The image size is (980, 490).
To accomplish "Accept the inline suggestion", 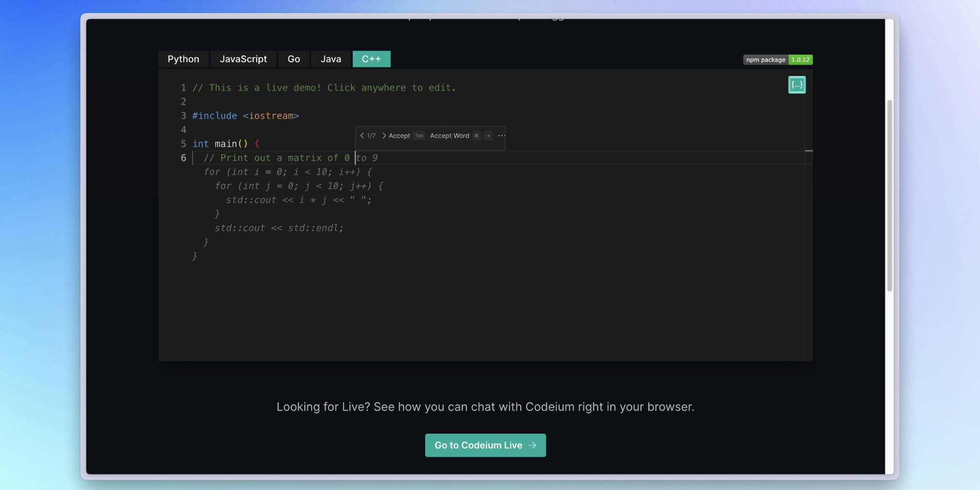I will pyautogui.click(x=399, y=136).
